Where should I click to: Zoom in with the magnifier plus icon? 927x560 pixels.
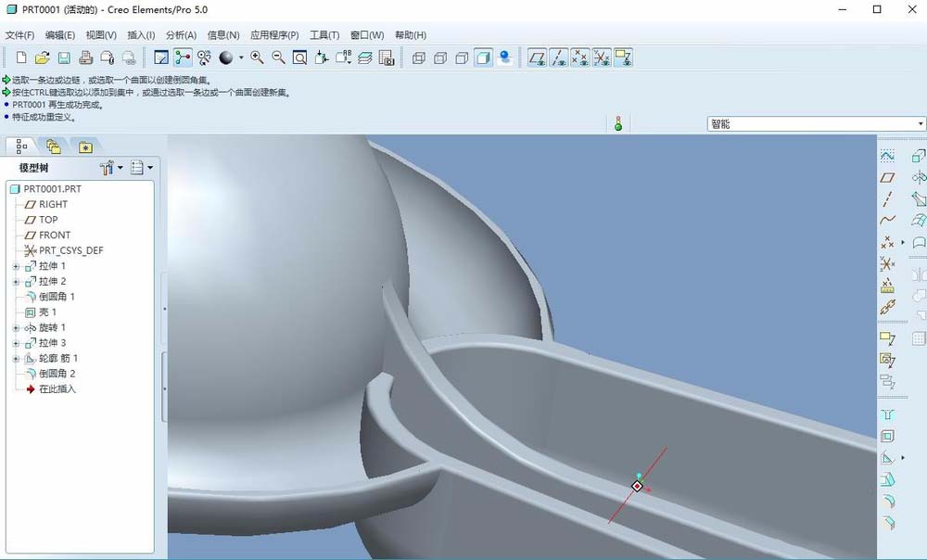click(257, 57)
